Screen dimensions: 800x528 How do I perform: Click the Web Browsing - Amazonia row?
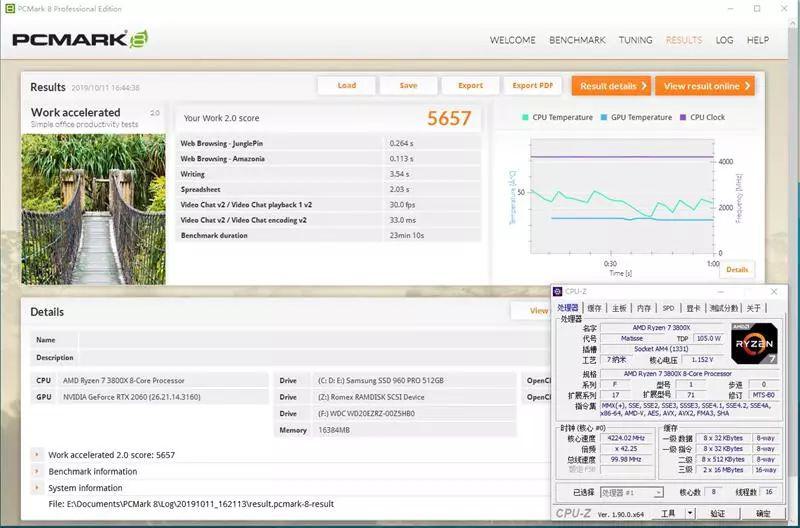329,159
